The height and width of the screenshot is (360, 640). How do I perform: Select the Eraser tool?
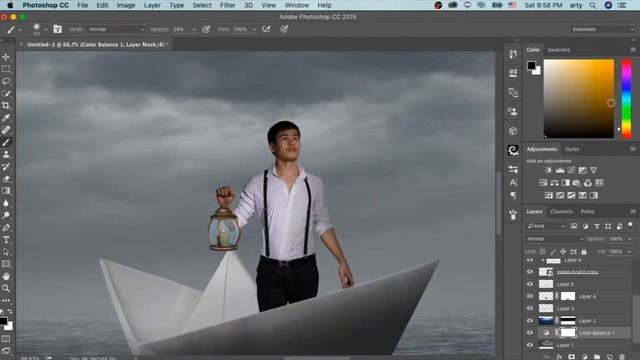6,179
